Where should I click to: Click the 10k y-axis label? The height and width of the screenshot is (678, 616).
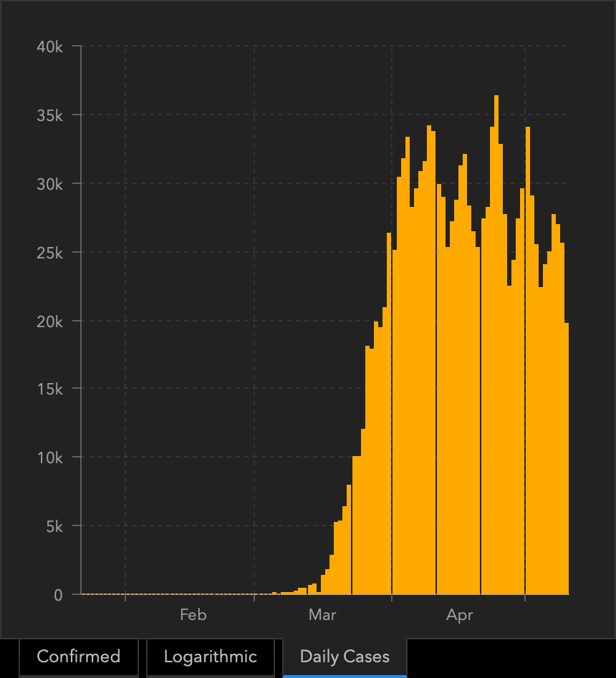(x=49, y=457)
